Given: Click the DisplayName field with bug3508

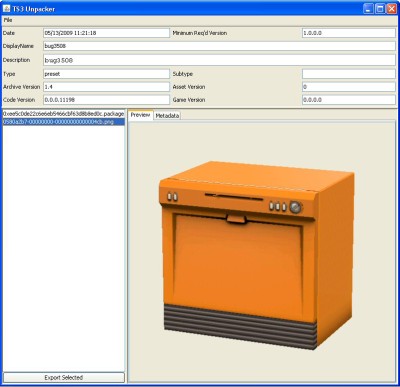Looking at the screenshot, I should pos(219,46).
